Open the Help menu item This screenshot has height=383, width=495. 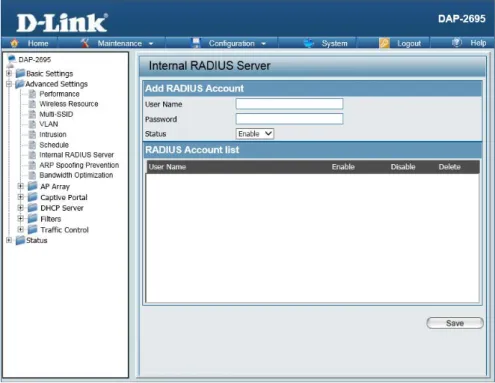pyautogui.click(x=478, y=43)
